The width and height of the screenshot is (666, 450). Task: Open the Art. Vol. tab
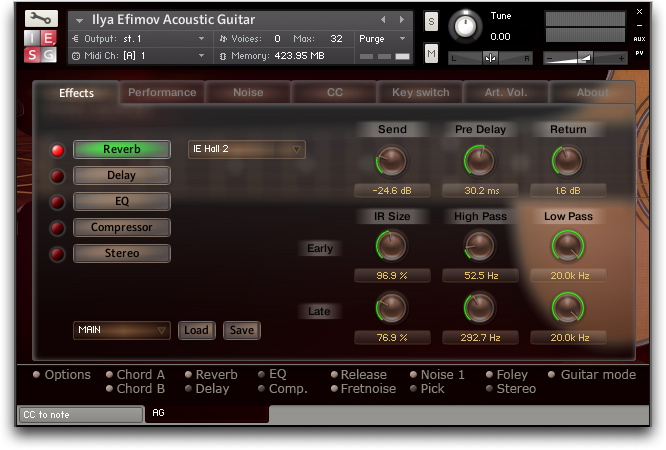coord(506,92)
